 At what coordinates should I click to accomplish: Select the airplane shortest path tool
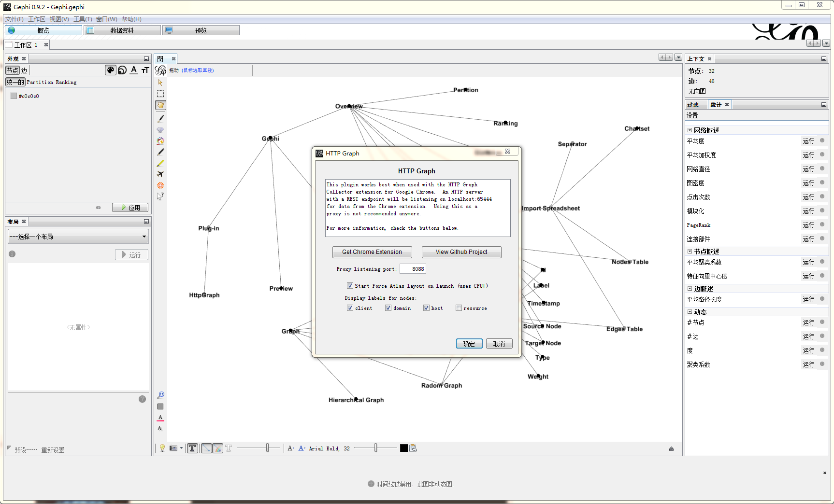tap(160, 174)
